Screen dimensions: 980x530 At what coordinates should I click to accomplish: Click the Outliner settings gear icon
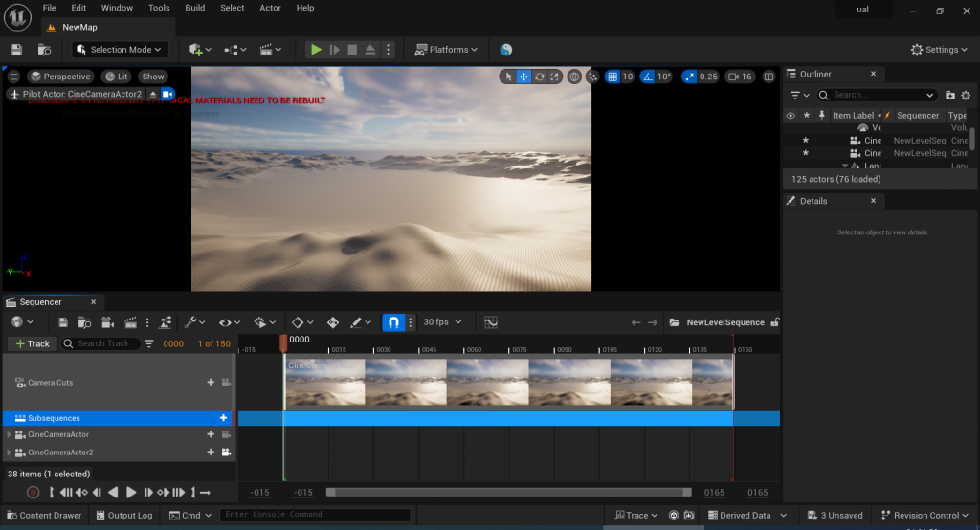pyautogui.click(x=965, y=95)
